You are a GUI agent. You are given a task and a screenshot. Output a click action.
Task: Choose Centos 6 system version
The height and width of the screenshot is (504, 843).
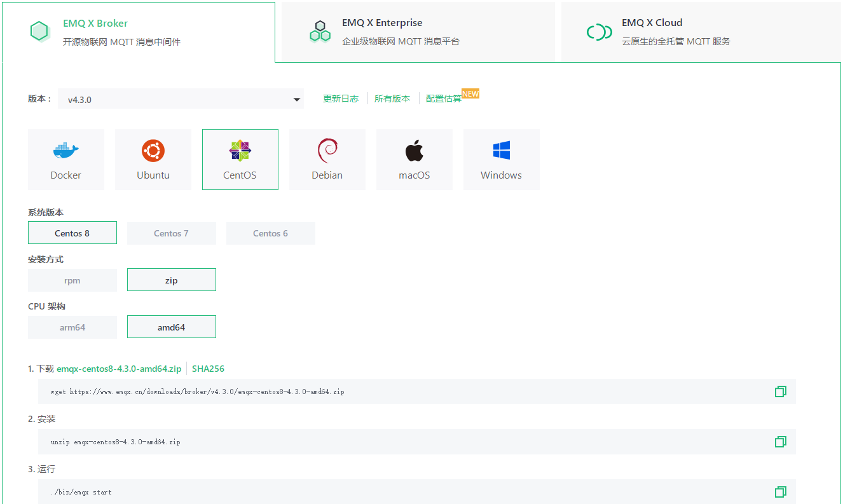[x=271, y=233]
